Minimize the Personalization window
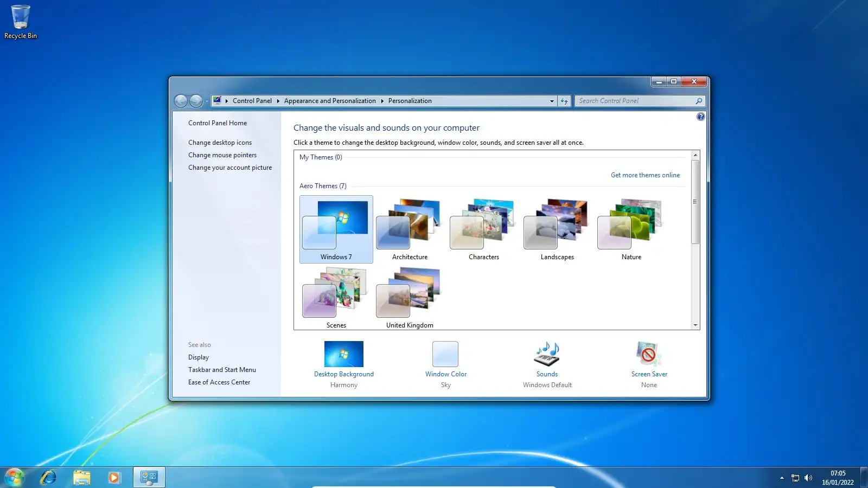 (x=659, y=82)
